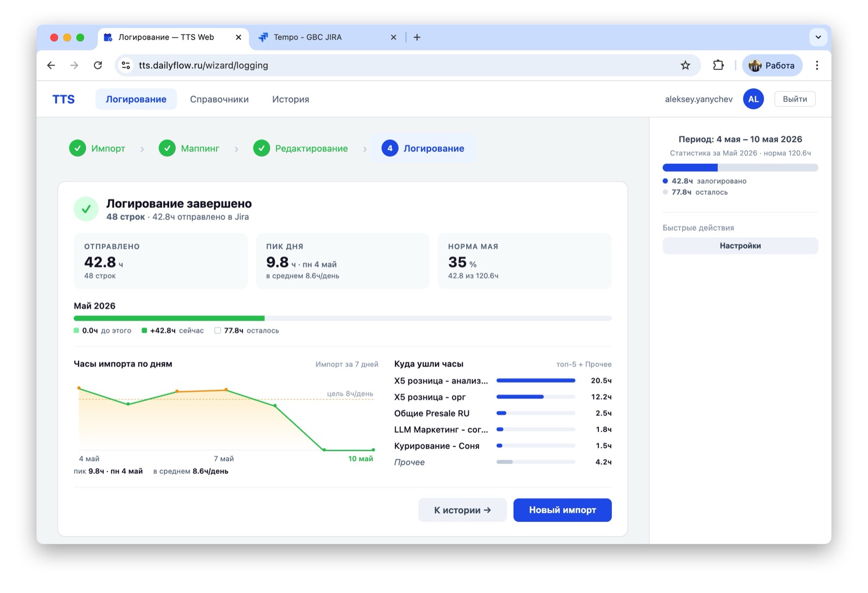Click the chart point at 10 май
This screenshot has height=593, width=868.
tap(373, 450)
